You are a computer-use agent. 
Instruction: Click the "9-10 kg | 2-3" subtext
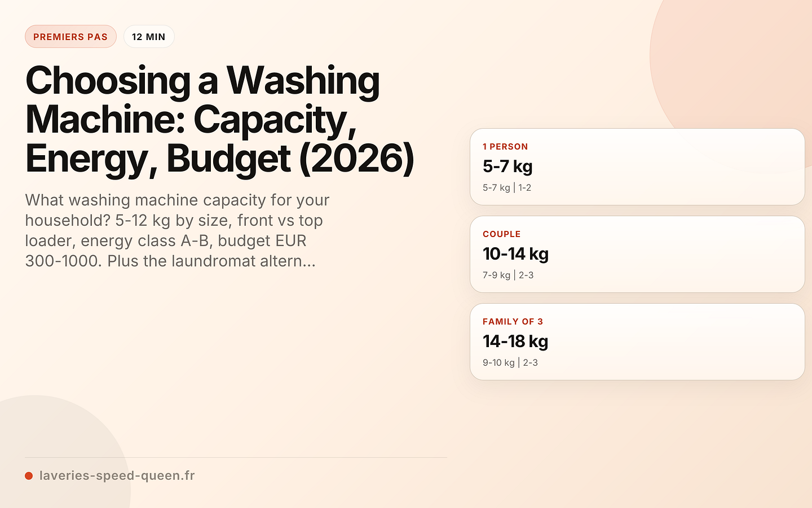point(510,363)
